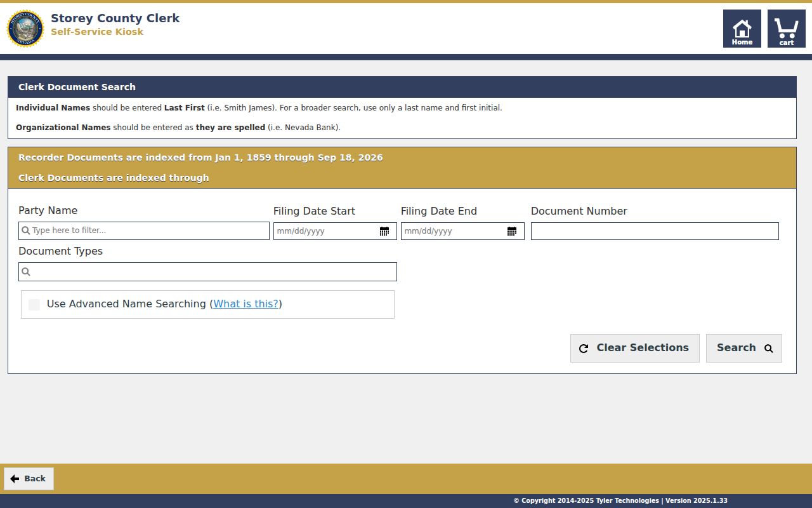Click the "Storey County Clerk" title text
The image size is (812, 508).
[115, 18]
